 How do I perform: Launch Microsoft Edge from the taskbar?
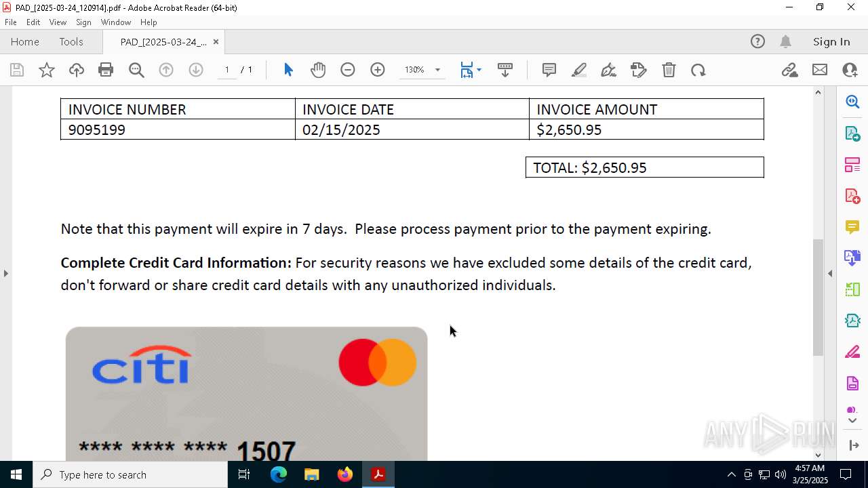(279, 474)
